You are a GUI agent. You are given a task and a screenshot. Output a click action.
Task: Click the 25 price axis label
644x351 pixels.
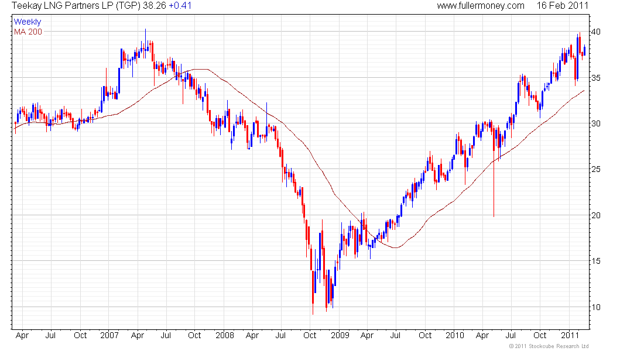coord(595,169)
